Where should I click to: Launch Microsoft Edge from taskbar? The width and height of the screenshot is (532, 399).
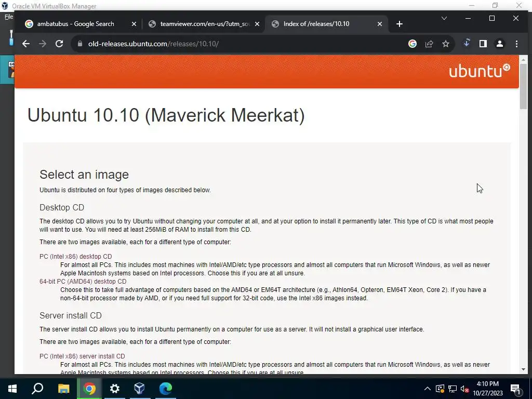[x=166, y=389]
